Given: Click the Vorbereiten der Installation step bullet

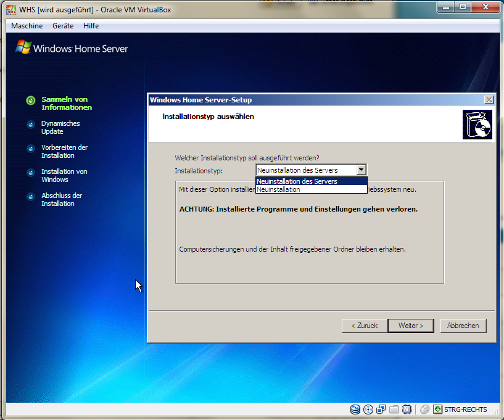Looking at the screenshot, I should [31, 149].
